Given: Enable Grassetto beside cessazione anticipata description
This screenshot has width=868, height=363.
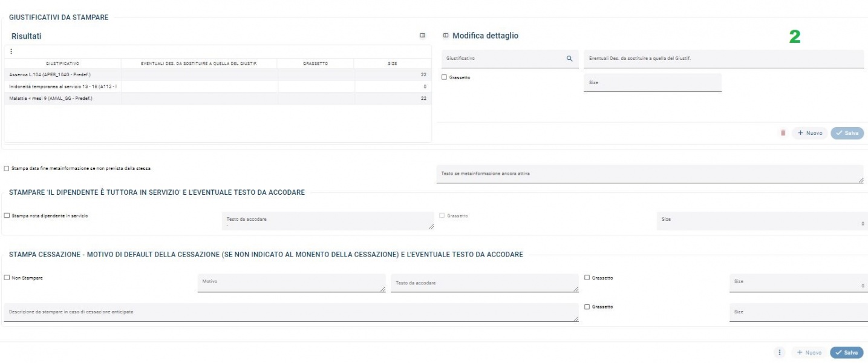Looking at the screenshot, I should point(587,307).
